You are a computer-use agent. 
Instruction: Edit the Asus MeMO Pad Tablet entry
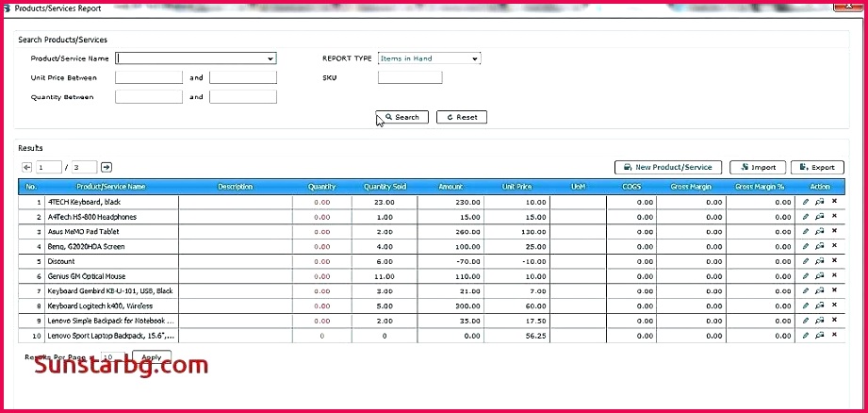(806, 231)
